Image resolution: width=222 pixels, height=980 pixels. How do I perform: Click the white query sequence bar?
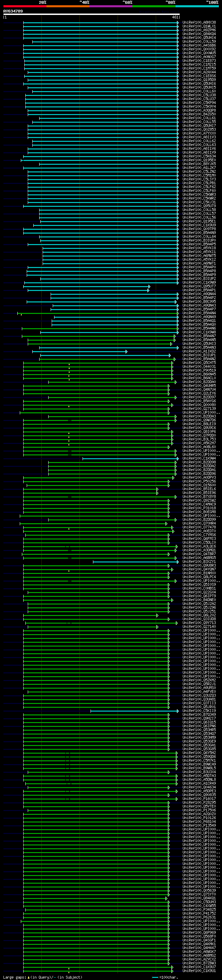click(92, 15)
